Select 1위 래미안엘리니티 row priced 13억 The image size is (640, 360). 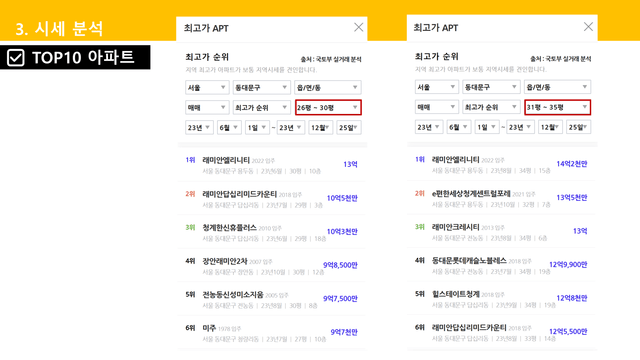click(272, 165)
